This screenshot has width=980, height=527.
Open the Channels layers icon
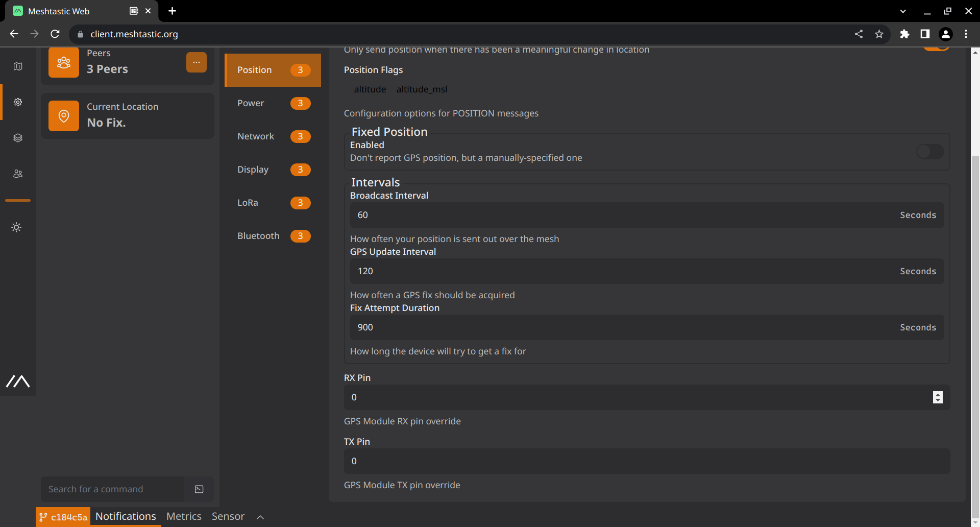[x=18, y=137]
